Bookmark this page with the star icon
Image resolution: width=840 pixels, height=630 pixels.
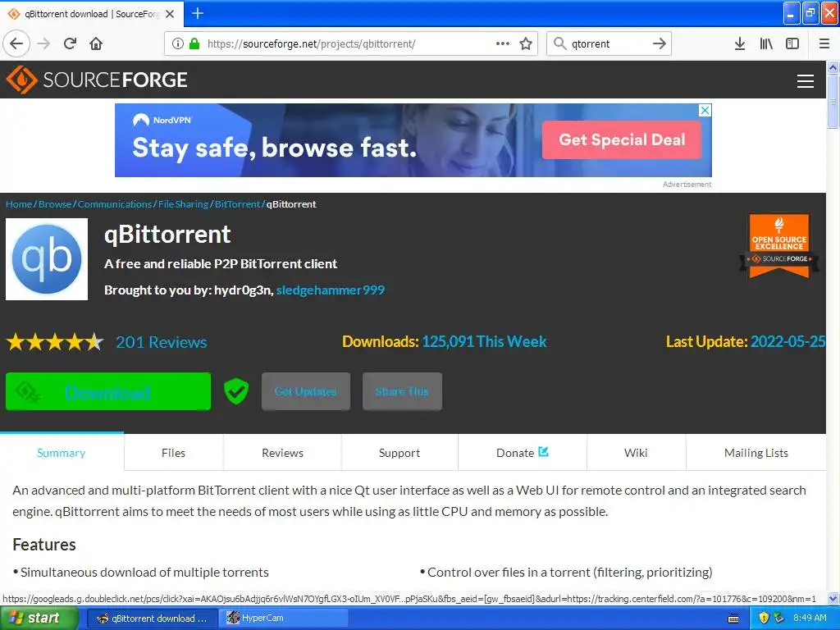[x=526, y=43]
